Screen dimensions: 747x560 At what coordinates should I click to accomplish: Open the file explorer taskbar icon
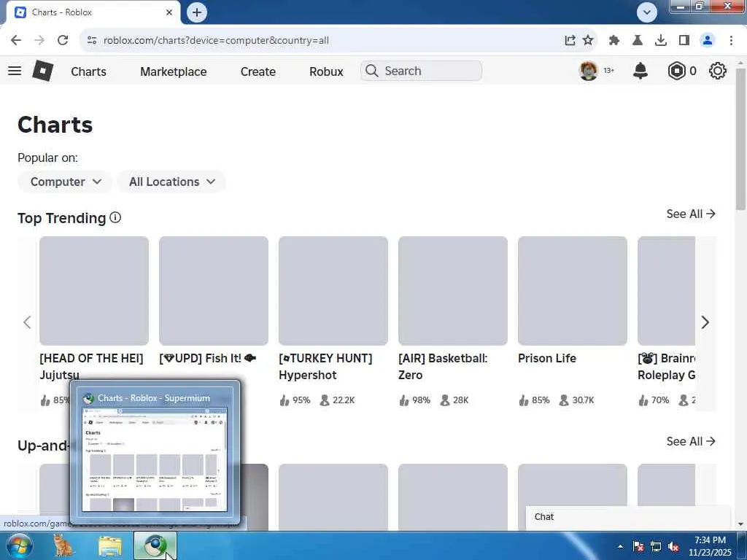[x=110, y=546]
